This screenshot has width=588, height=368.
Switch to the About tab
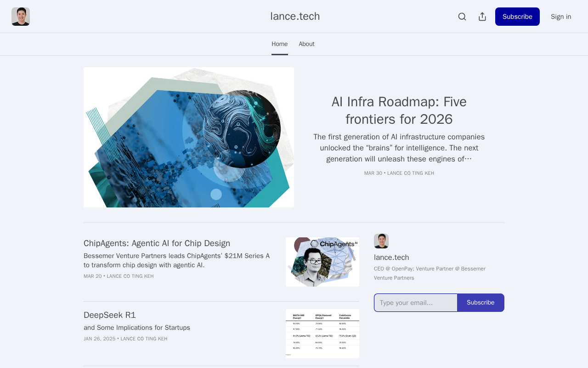[307, 44]
